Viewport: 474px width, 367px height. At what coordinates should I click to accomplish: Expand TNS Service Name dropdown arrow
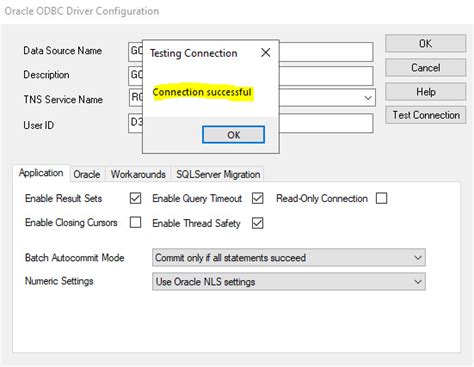(368, 98)
